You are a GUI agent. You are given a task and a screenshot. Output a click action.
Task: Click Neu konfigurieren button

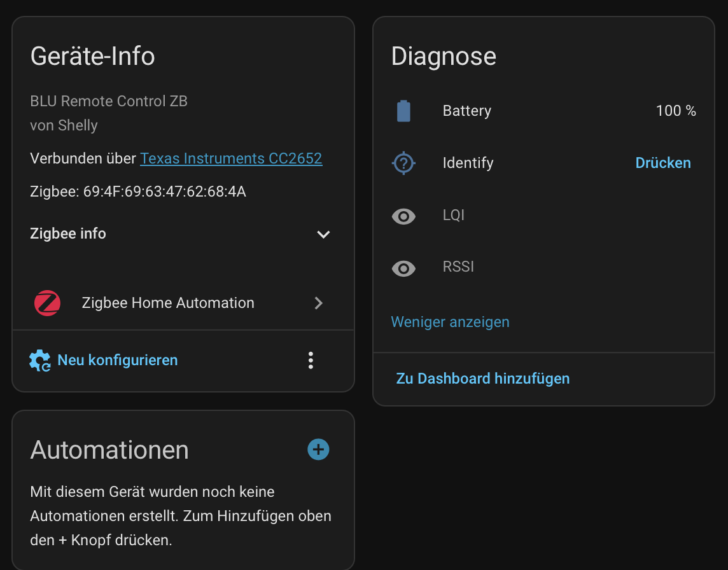[117, 360]
